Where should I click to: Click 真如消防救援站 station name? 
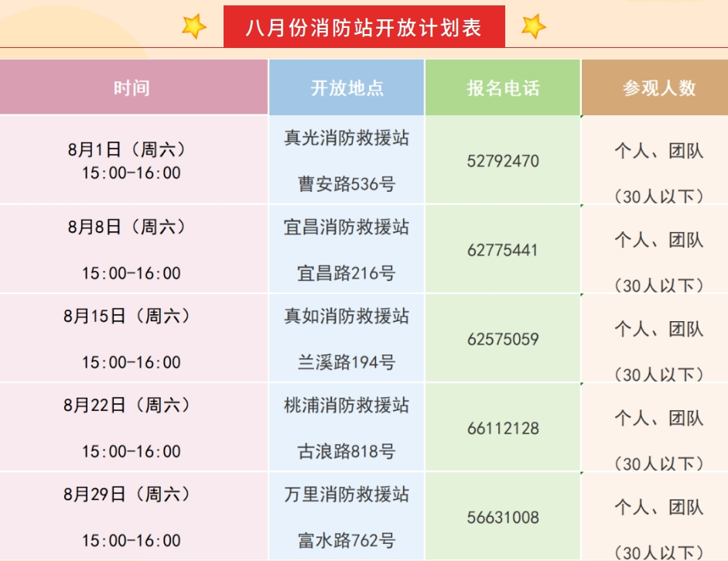click(x=347, y=316)
